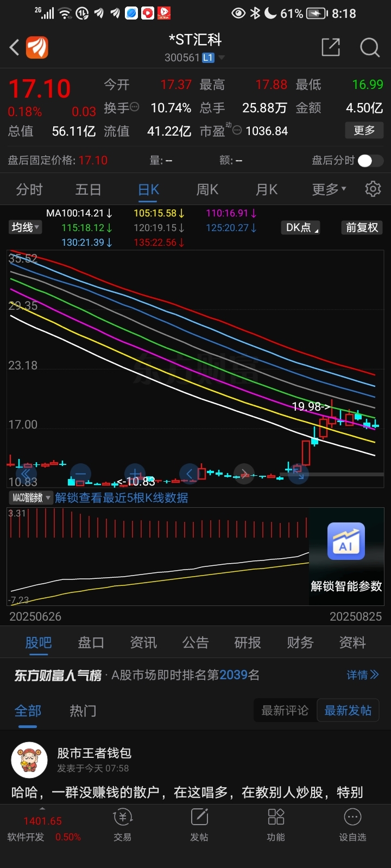Tap the chart move-right arrow icon
391x868 pixels.
click(x=244, y=474)
